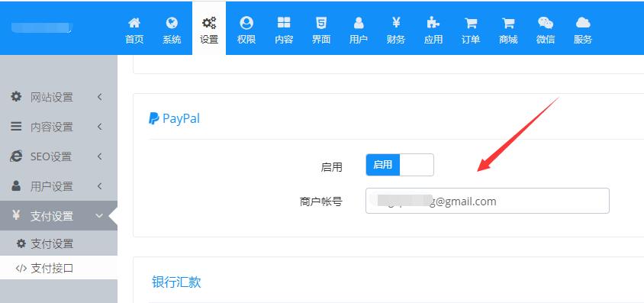Click the PayPal logo icon
The height and width of the screenshot is (303, 644).
point(153,118)
